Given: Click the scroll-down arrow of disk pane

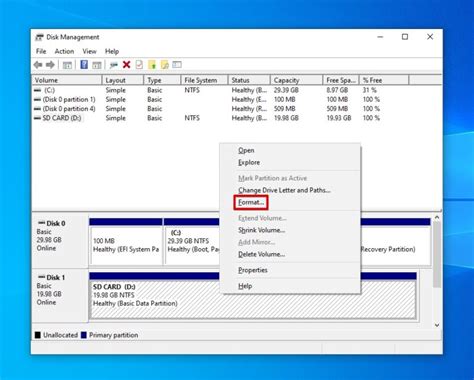Looking at the screenshot, I should coord(437,325).
